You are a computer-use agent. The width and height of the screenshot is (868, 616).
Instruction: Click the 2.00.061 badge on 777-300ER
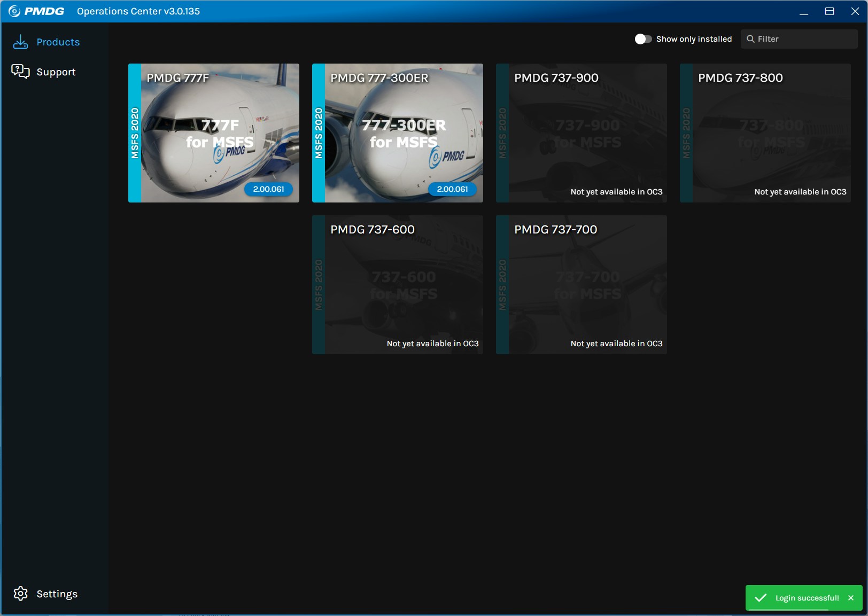452,189
